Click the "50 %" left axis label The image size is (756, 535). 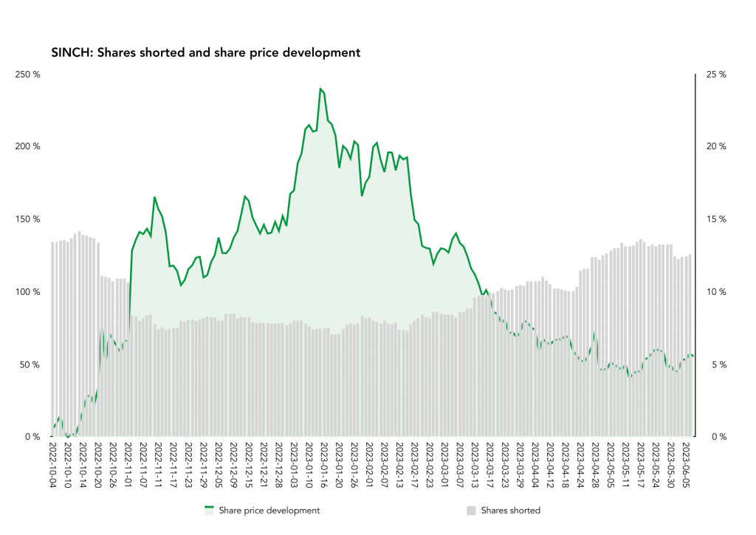[x=30, y=365]
